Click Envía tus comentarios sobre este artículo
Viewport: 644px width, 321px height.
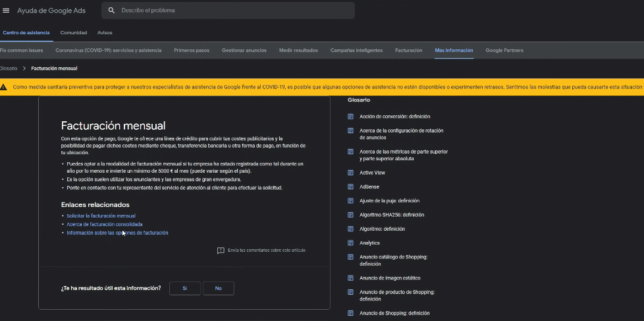click(267, 250)
